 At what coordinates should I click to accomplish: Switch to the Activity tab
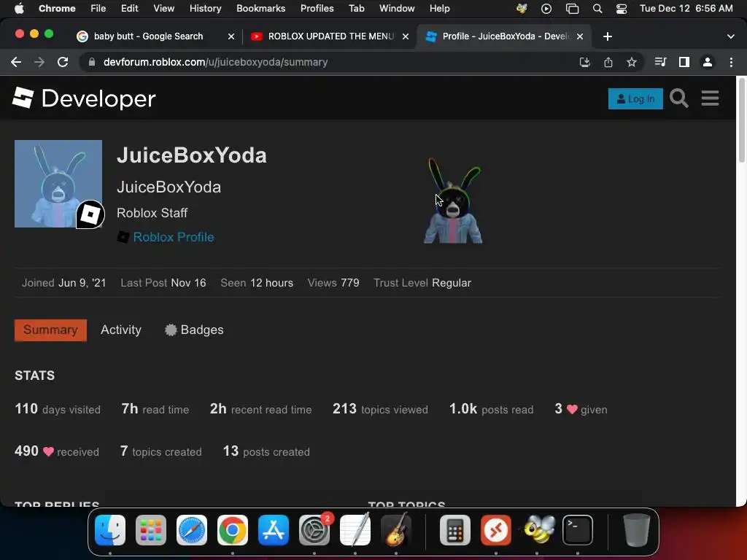(x=121, y=330)
